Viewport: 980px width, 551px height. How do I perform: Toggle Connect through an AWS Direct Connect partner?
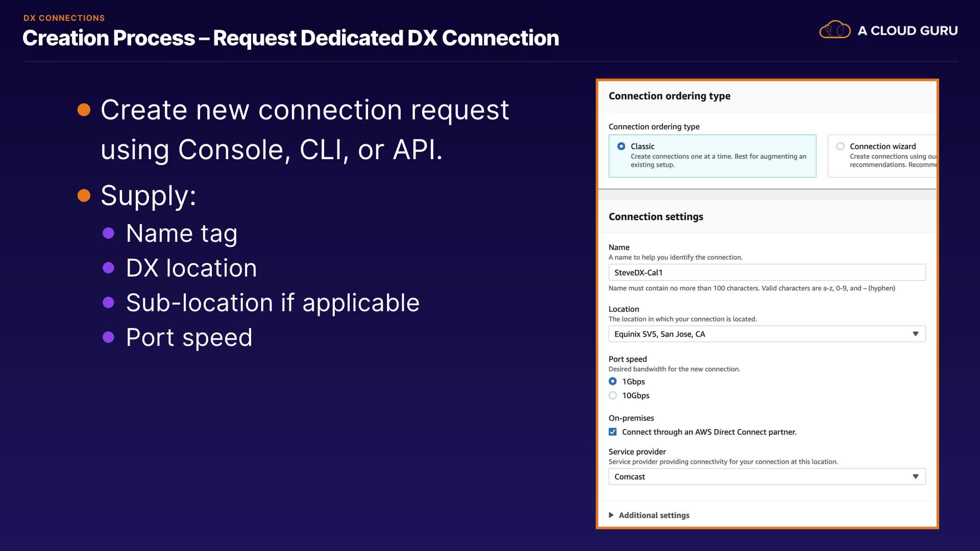pyautogui.click(x=613, y=432)
